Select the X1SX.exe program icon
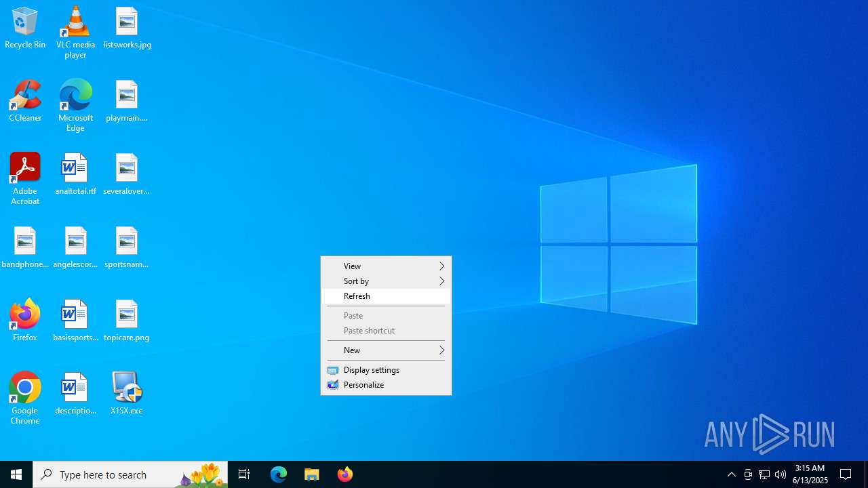Screen dimensions: 868x488 [x=127, y=393]
